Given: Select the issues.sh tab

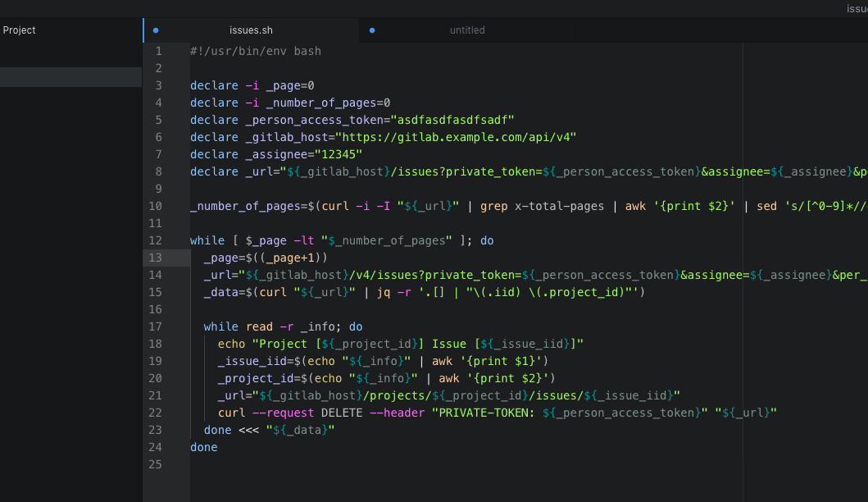Looking at the screenshot, I should (251, 30).
